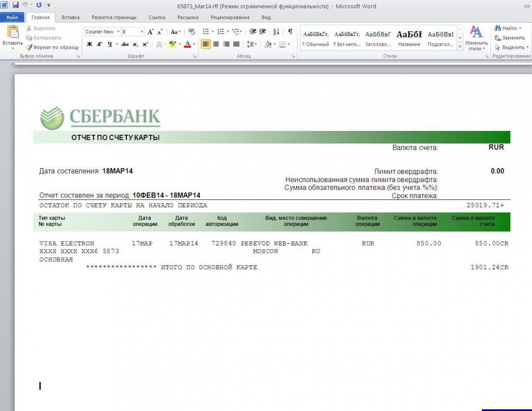Toggle bold (Ж) formatting
This screenshot has width=532, height=411.
point(90,44)
